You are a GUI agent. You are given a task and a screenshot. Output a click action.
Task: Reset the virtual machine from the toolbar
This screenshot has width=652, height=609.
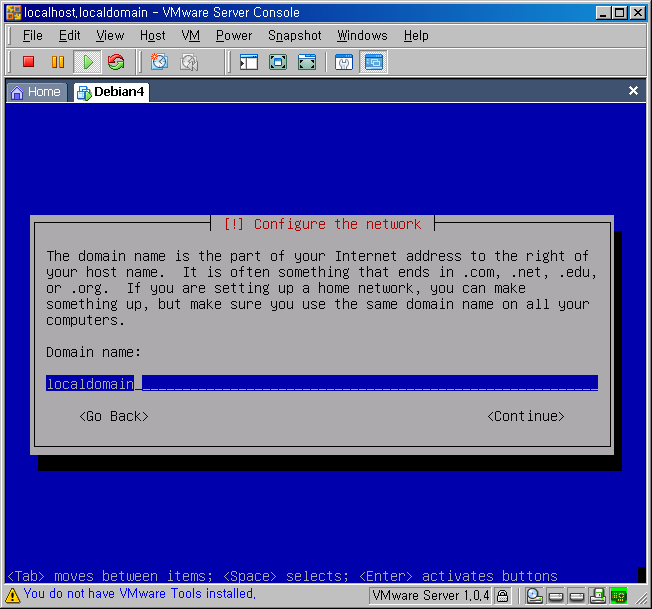116,62
